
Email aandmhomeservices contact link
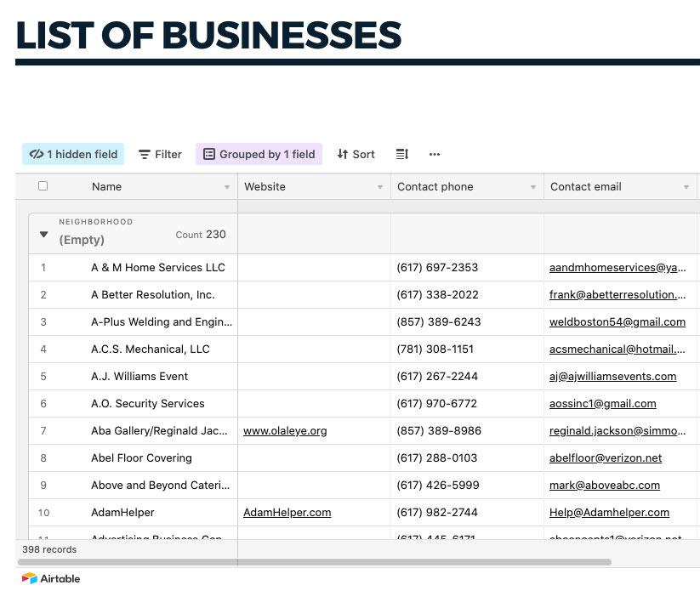click(617, 267)
